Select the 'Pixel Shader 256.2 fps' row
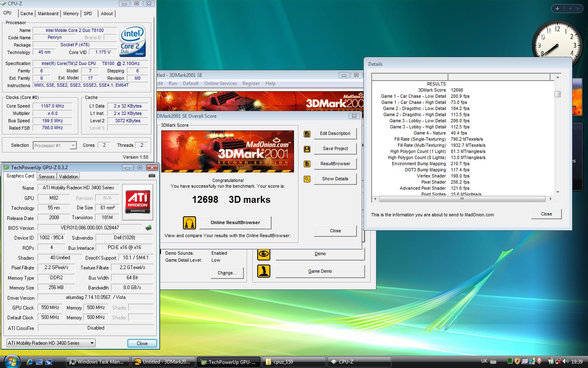This screenshot has height=368, width=588. 463,182
